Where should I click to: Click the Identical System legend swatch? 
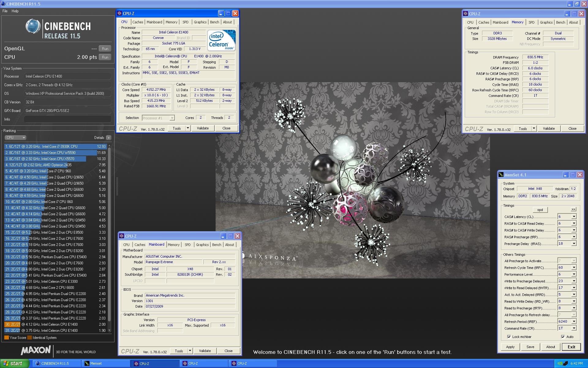point(29,338)
